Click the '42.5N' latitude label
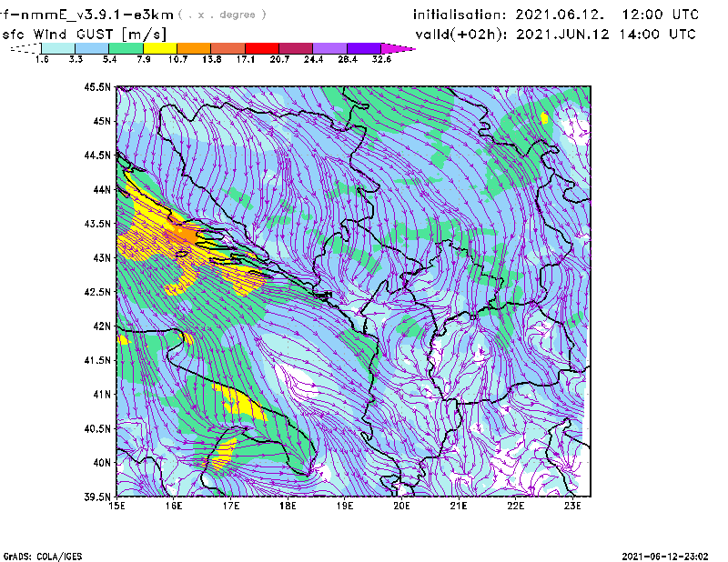Image resolution: width=728 pixels, height=562 pixels. (x=97, y=292)
